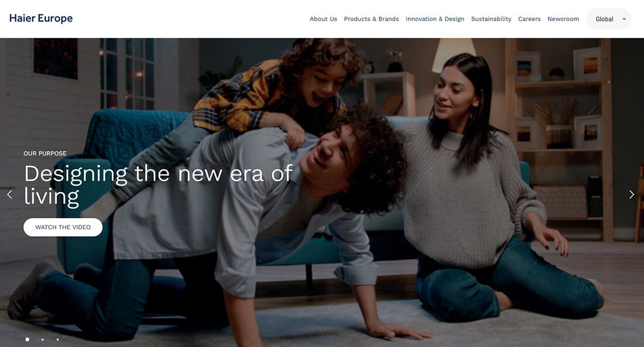
Task: Go to Sustainability page
Action: [x=491, y=19]
